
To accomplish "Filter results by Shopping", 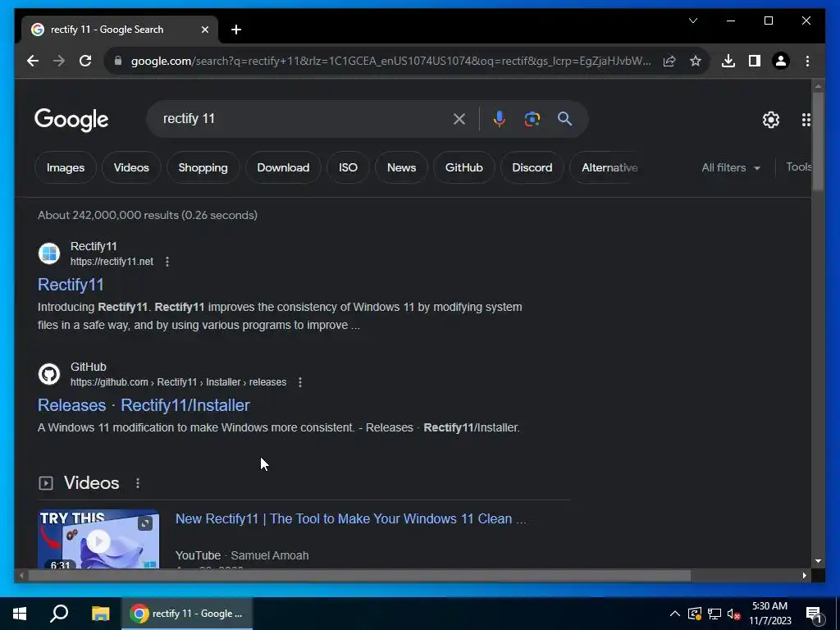I will 203,167.
